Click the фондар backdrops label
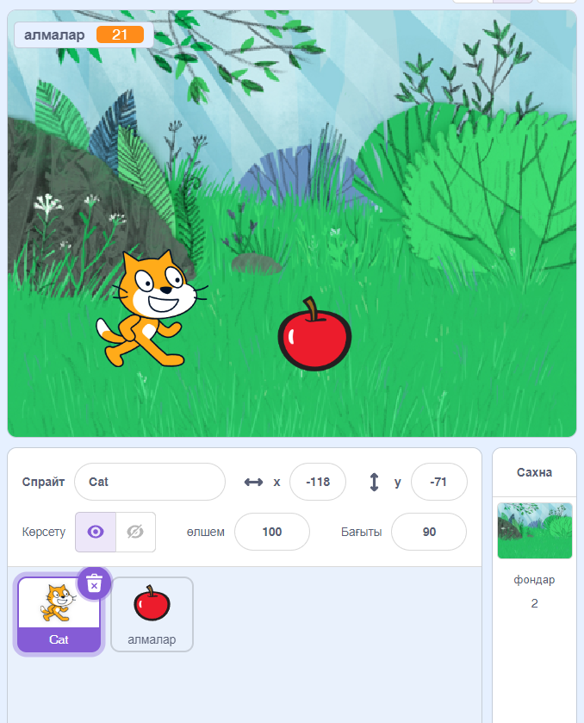The image size is (584, 723). (x=534, y=580)
